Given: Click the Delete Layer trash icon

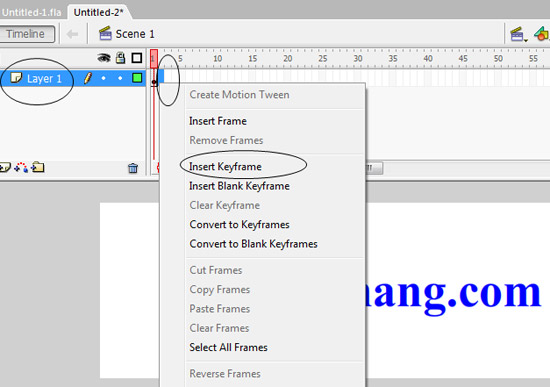Looking at the screenshot, I should click(133, 168).
